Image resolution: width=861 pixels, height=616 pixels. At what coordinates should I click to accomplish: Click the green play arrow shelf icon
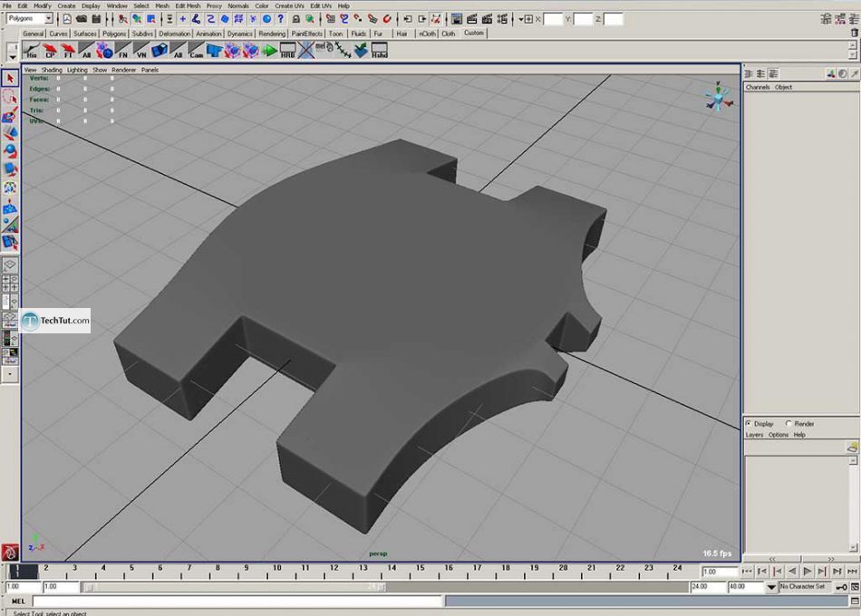(x=269, y=51)
